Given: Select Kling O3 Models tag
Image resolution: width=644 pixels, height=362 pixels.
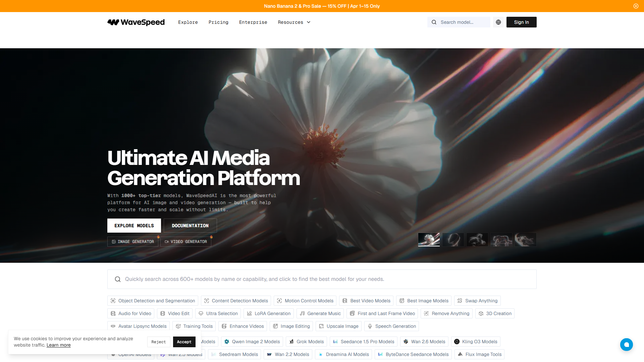Looking at the screenshot, I should [x=476, y=342].
